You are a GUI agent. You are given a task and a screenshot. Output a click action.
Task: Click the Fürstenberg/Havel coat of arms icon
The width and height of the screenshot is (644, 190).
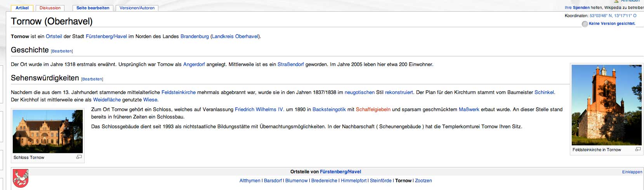pos(21,178)
